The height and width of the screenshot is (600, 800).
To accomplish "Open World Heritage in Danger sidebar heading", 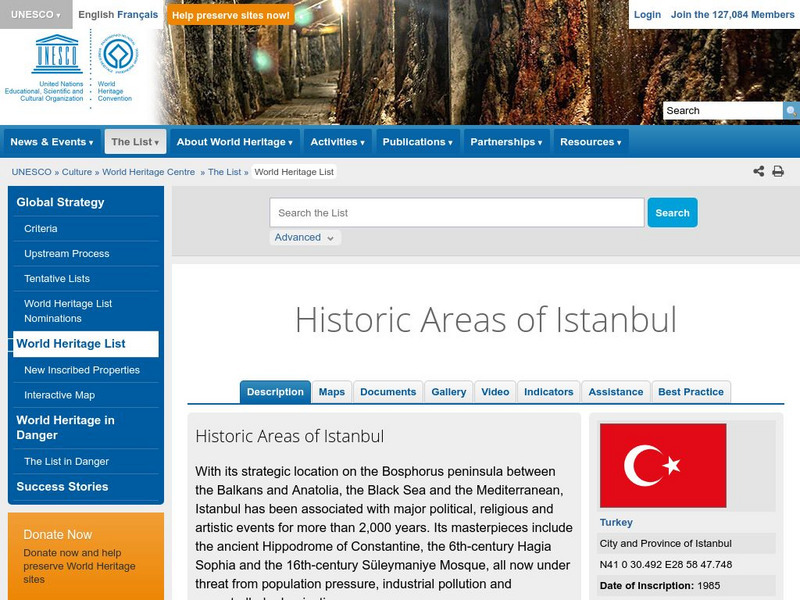I will 65,428.
